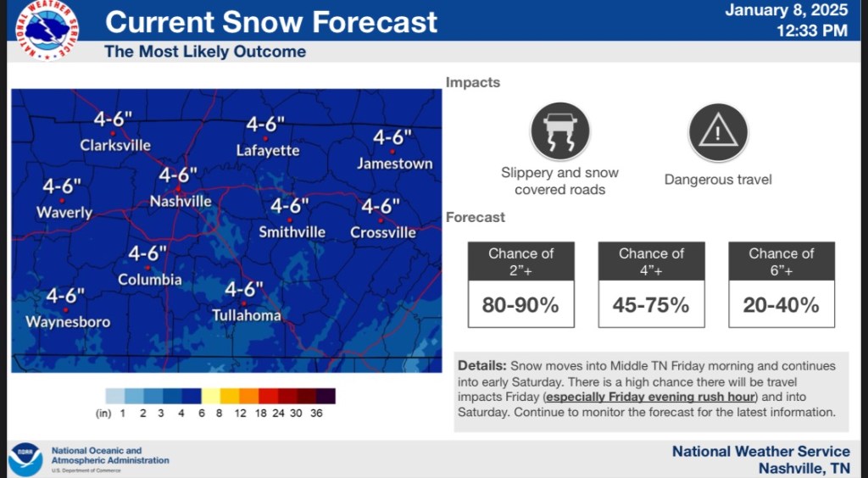Click the National Weather Service logo
The width and height of the screenshot is (868, 478).
(47, 29)
